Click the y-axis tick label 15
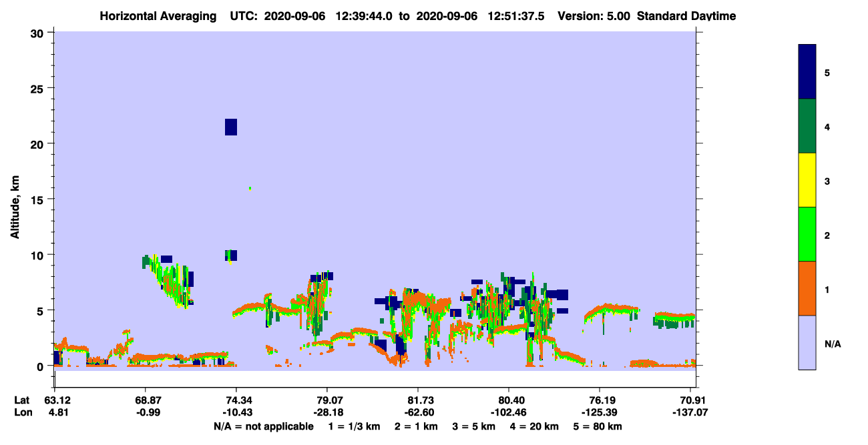Image resolution: width=868 pixels, height=445 pixels. pos(39,199)
